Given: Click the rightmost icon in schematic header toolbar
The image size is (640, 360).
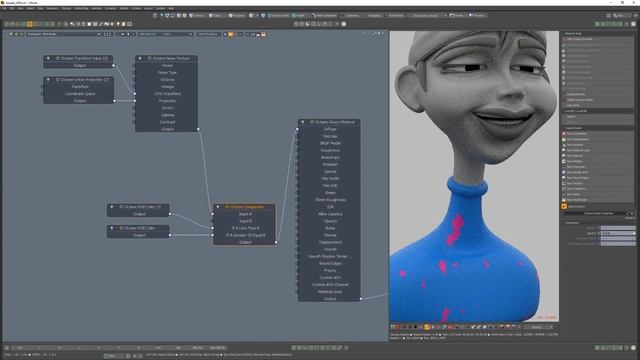Looking at the screenshot, I should click(264, 34).
